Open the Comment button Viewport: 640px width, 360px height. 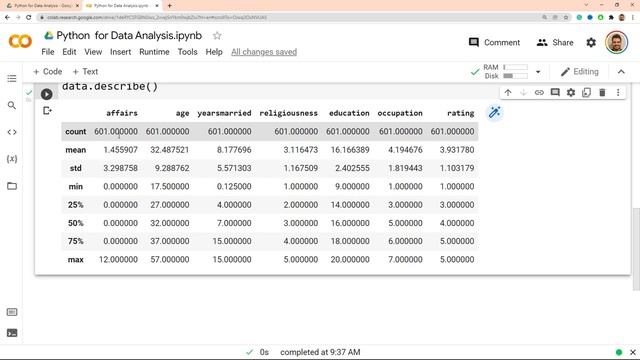point(494,42)
